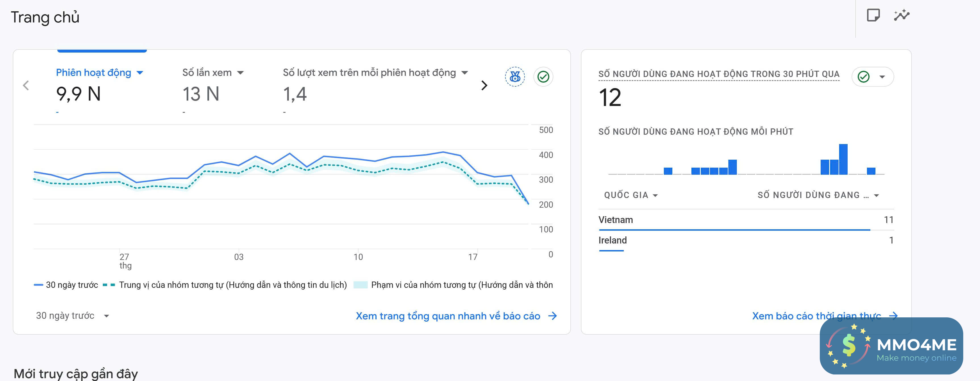Click arrow next to Xem báo cáo thời gian thực
This screenshot has width=980, height=381.
(893, 316)
